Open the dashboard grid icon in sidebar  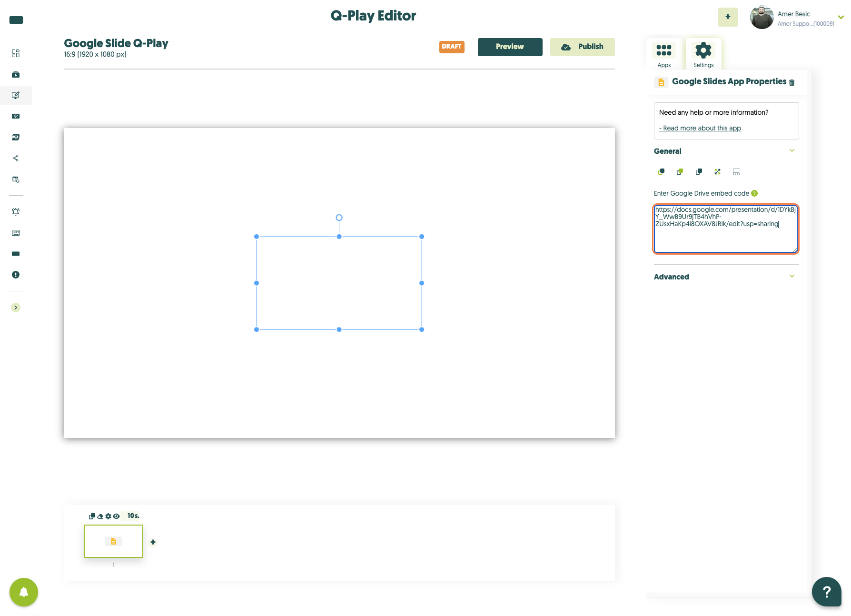tap(16, 53)
